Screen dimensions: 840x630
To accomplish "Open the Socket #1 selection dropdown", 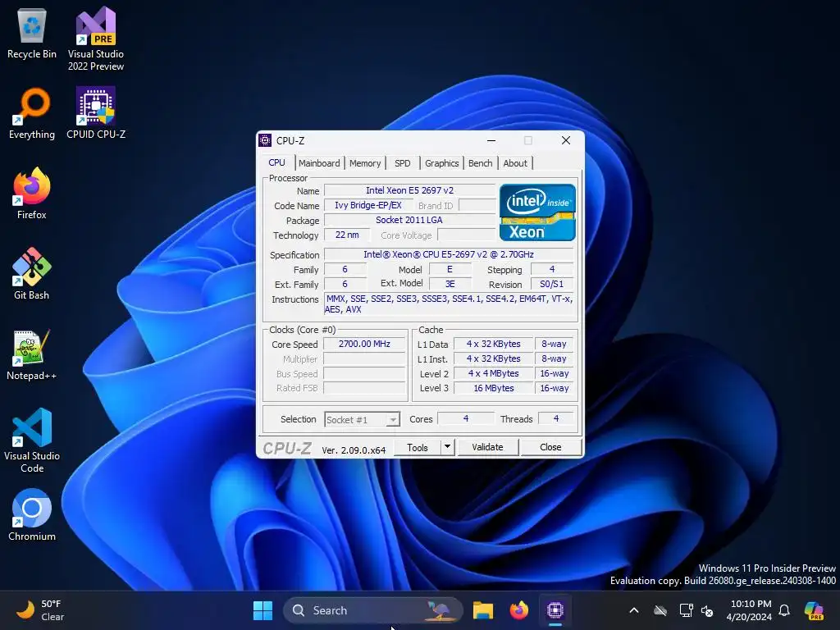I will click(x=362, y=419).
